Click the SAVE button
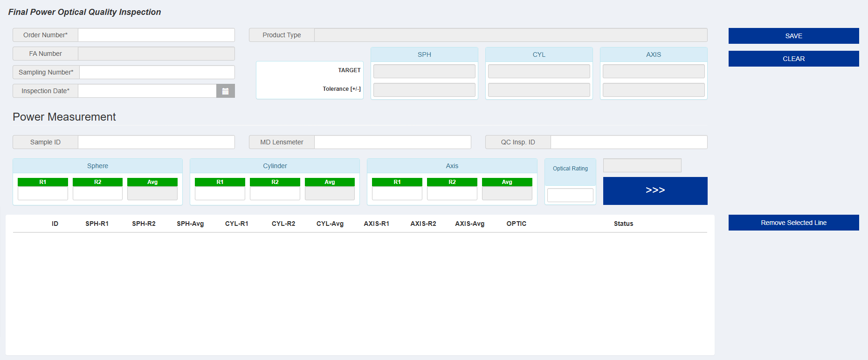The height and width of the screenshot is (360, 868). (x=793, y=36)
